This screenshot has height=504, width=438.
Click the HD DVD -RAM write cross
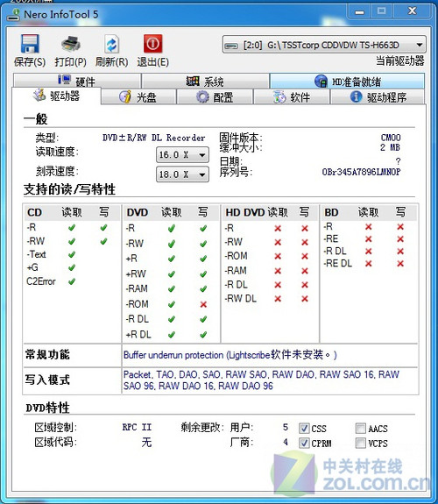pyautogui.click(x=305, y=271)
